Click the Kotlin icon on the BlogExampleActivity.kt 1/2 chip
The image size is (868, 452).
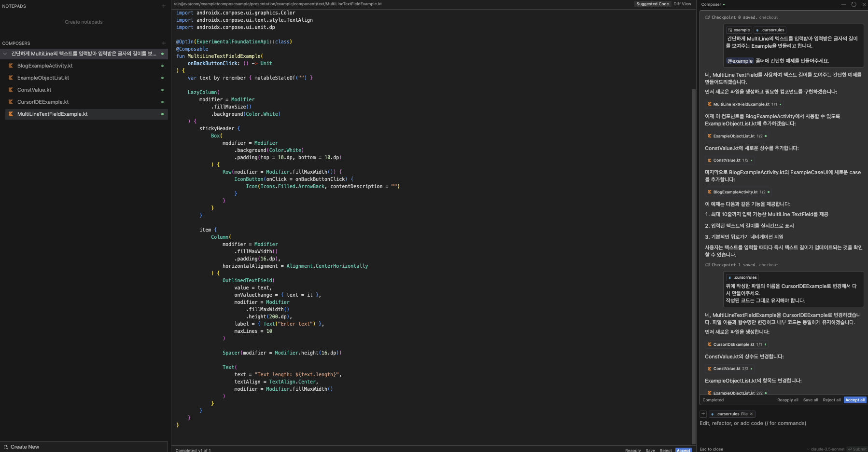[x=709, y=192]
